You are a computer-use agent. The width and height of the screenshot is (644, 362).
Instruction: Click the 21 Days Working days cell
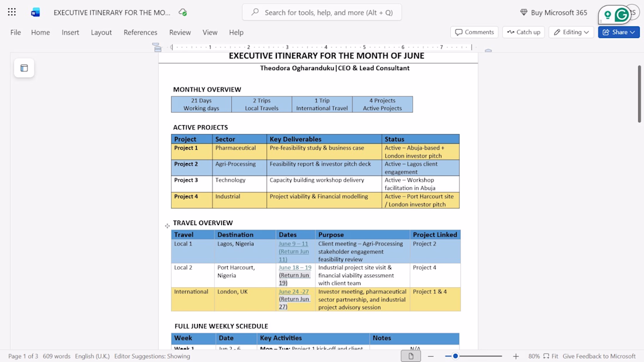201,104
